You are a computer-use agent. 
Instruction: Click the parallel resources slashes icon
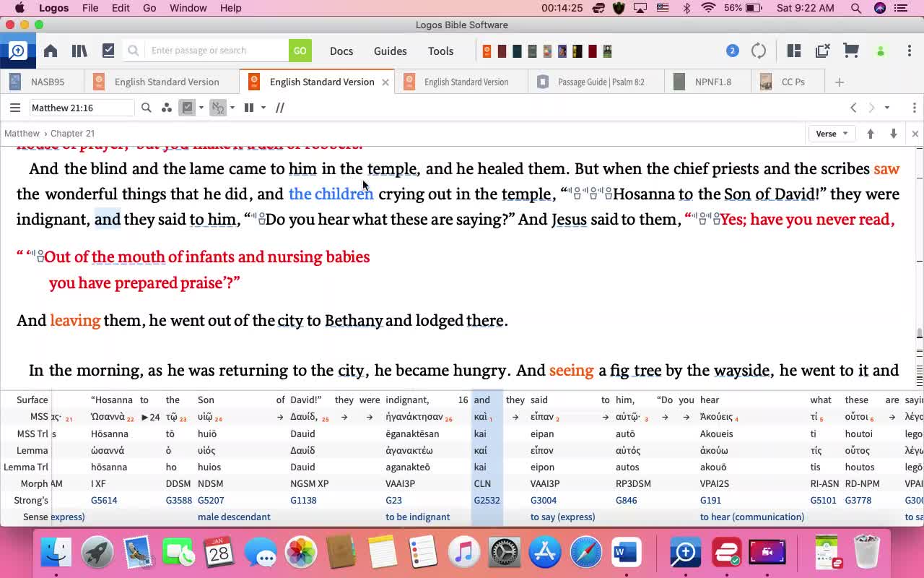click(280, 108)
